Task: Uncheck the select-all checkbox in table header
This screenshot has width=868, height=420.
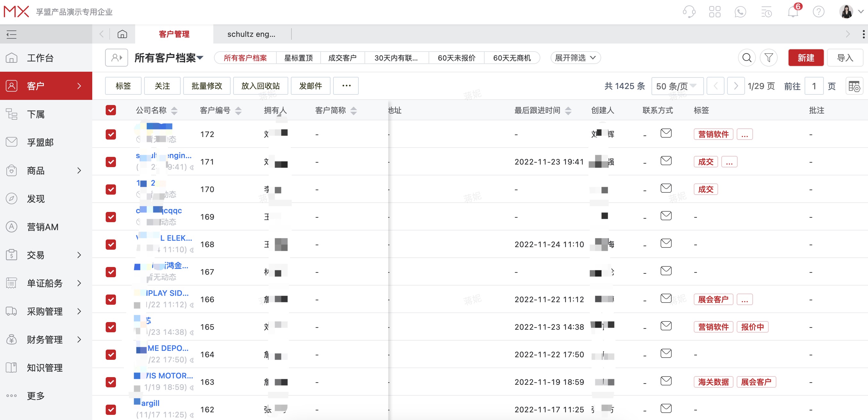Action: pos(111,110)
